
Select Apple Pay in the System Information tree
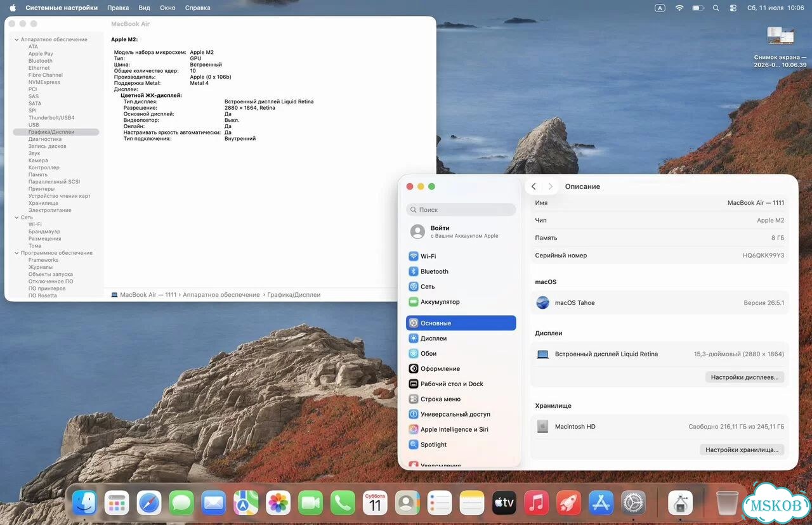pos(41,54)
